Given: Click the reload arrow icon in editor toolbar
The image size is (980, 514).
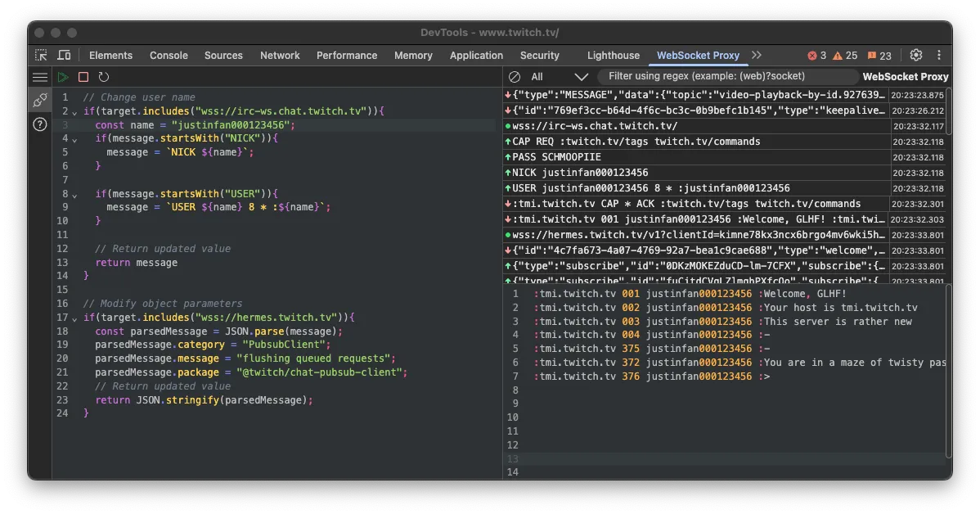Looking at the screenshot, I should [104, 77].
